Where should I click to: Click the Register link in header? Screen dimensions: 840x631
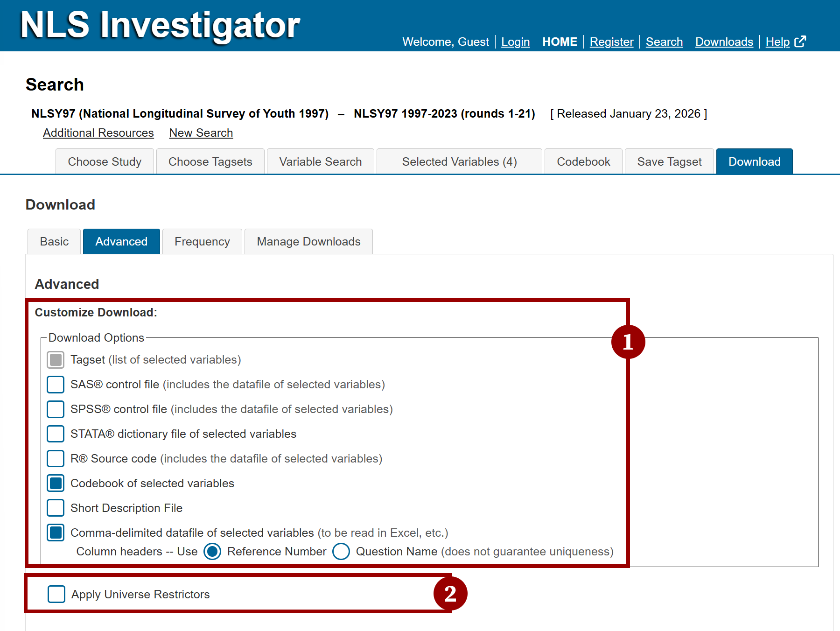click(611, 42)
